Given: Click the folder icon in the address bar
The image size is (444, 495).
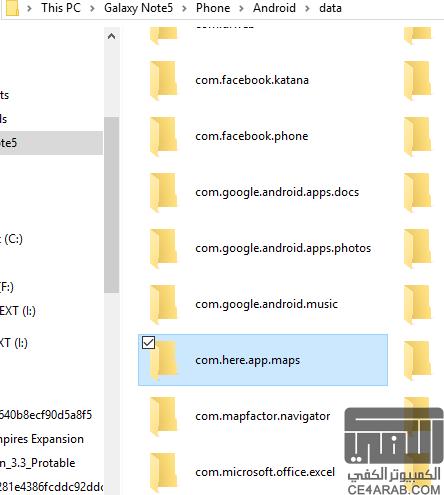Looking at the screenshot, I should pos(12,8).
